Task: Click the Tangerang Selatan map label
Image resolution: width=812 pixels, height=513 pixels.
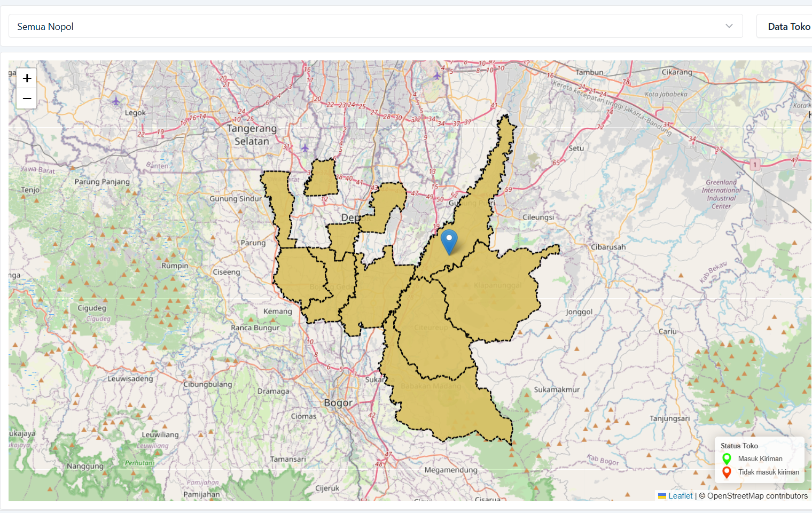Action: tap(252, 135)
